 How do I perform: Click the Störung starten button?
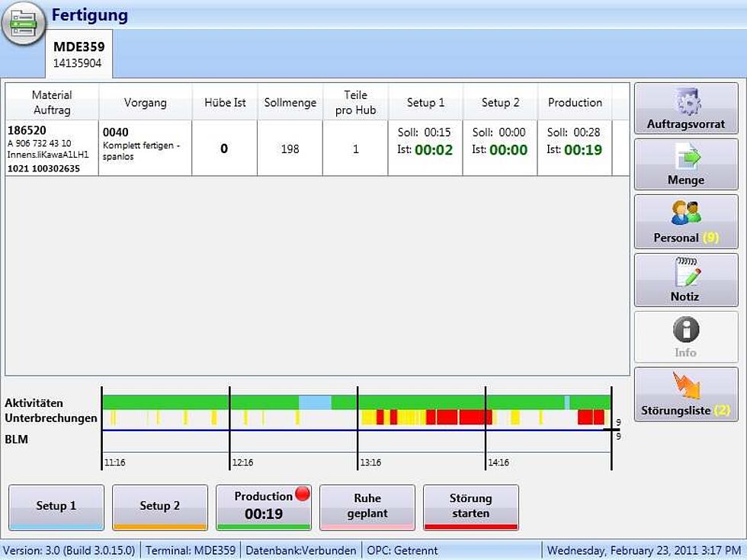(470, 507)
